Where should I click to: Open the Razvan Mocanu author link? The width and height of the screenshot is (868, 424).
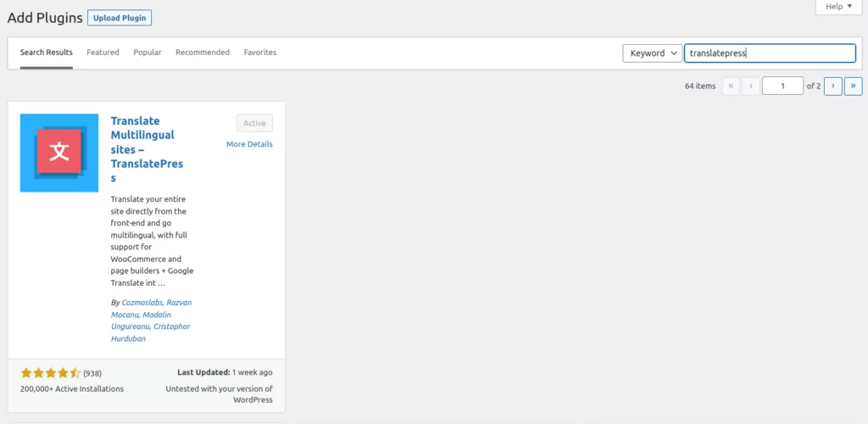point(152,309)
